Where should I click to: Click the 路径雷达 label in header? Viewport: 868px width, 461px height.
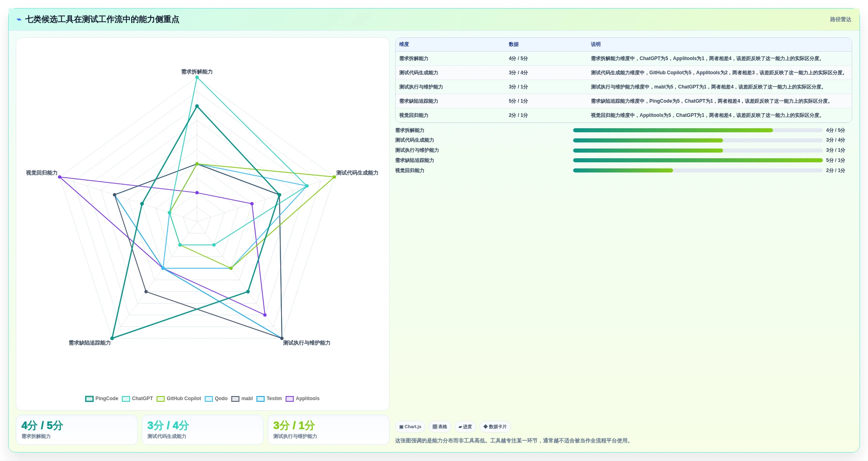coord(840,19)
